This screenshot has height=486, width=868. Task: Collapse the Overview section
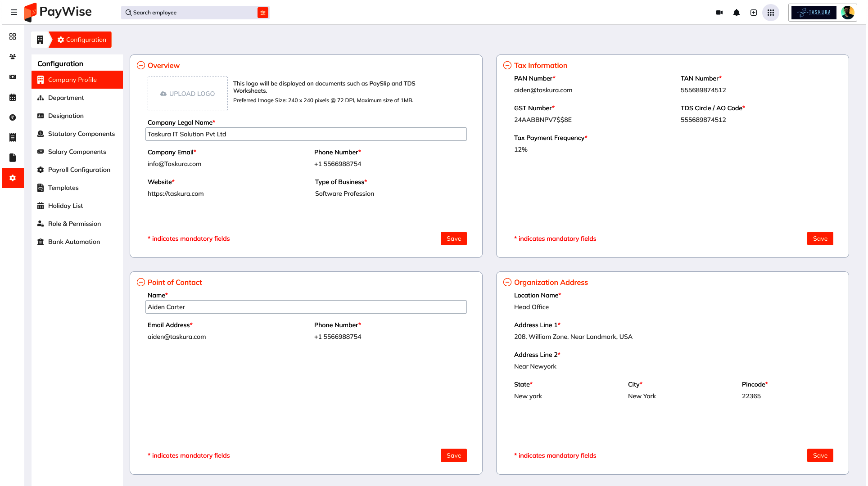pyautogui.click(x=141, y=65)
